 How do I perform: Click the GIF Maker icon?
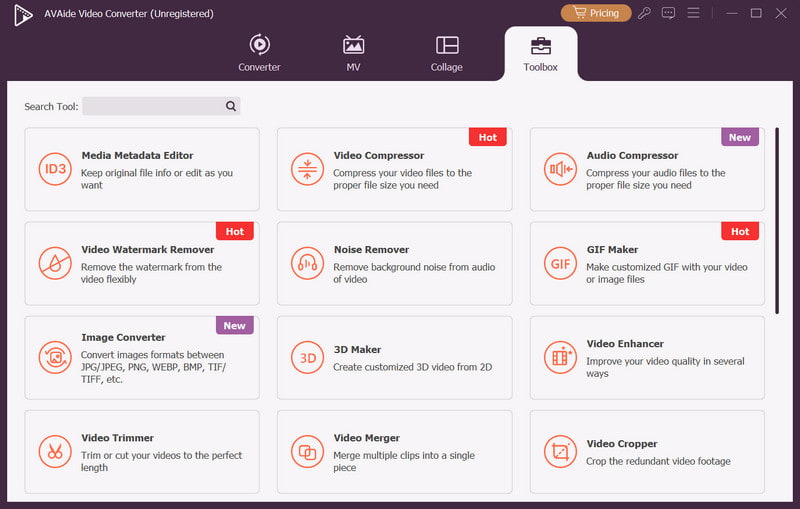(560, 264)
